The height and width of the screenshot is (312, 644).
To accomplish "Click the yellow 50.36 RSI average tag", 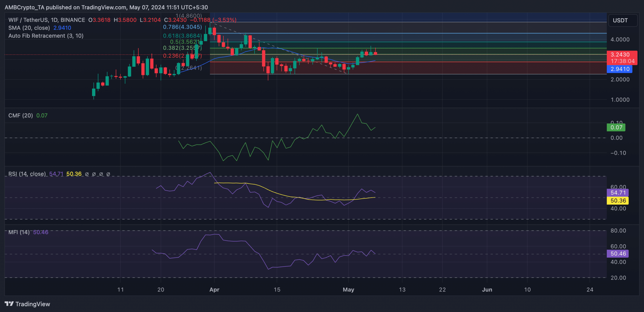I will 618,201.
